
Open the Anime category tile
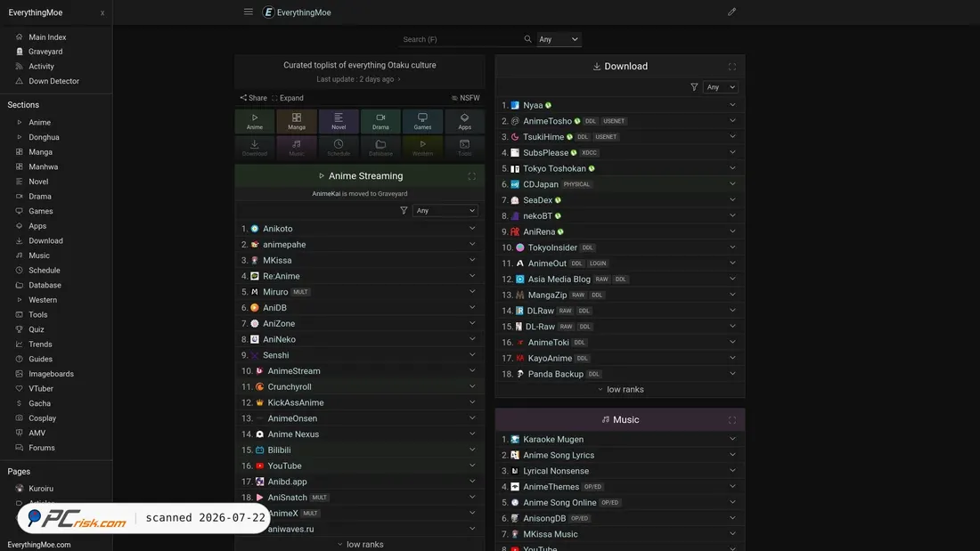255,121
